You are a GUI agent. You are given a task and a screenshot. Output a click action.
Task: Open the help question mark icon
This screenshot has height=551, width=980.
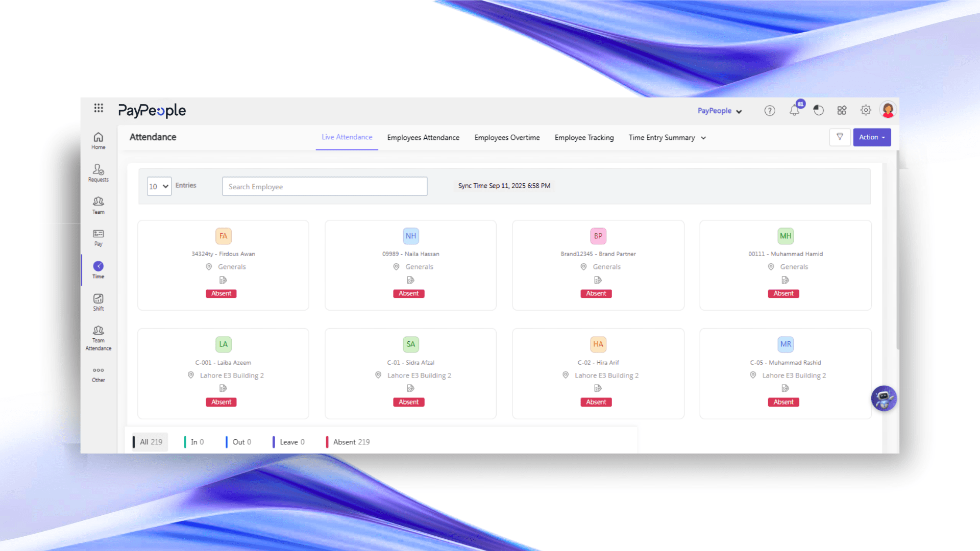point(769,111)
